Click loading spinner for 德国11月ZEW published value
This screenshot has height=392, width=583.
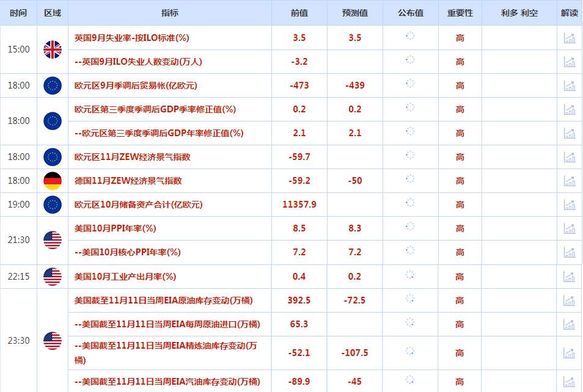click(x=410, y=179)
